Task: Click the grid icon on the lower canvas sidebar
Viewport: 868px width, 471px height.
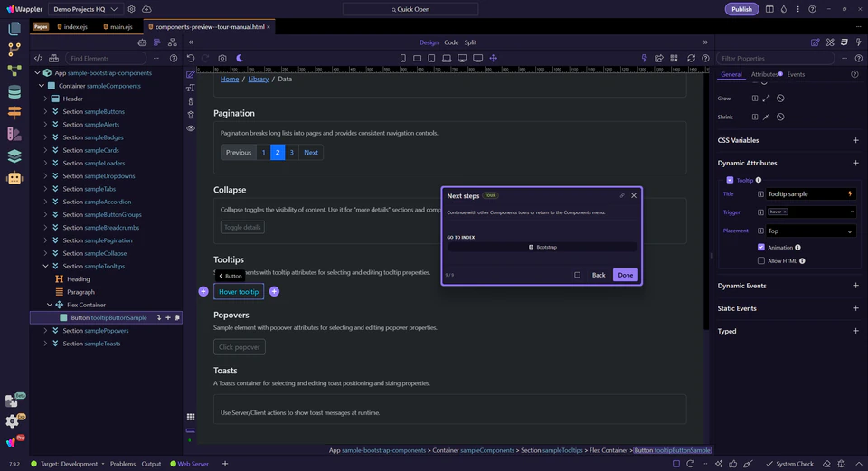Action: [x=191, y=417]
